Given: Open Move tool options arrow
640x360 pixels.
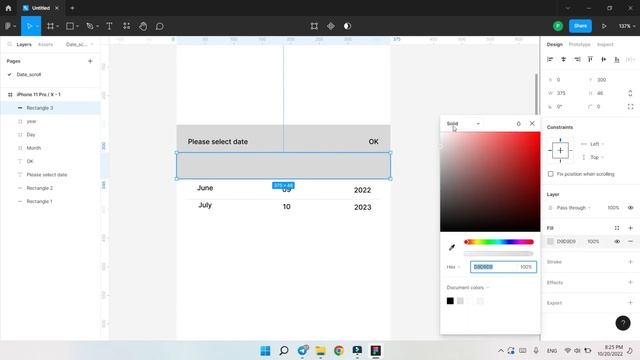Looking at the screenshot, I should (37, 27).
